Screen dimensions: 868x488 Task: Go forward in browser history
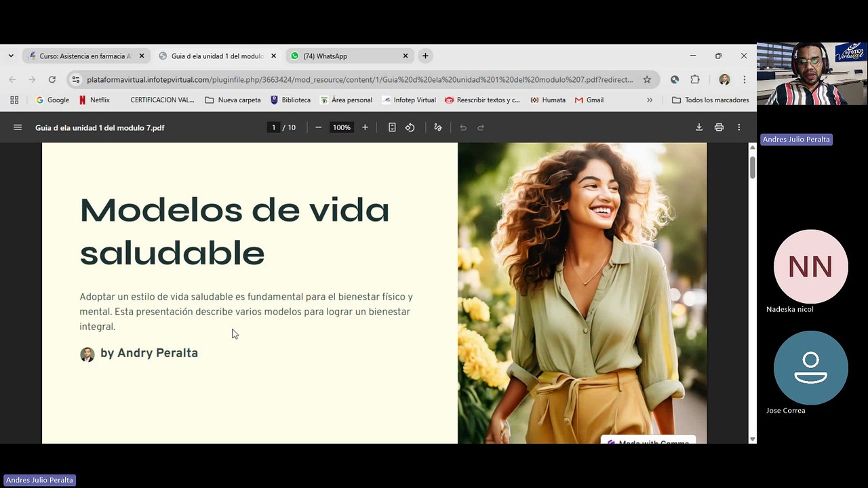point(32,79)
